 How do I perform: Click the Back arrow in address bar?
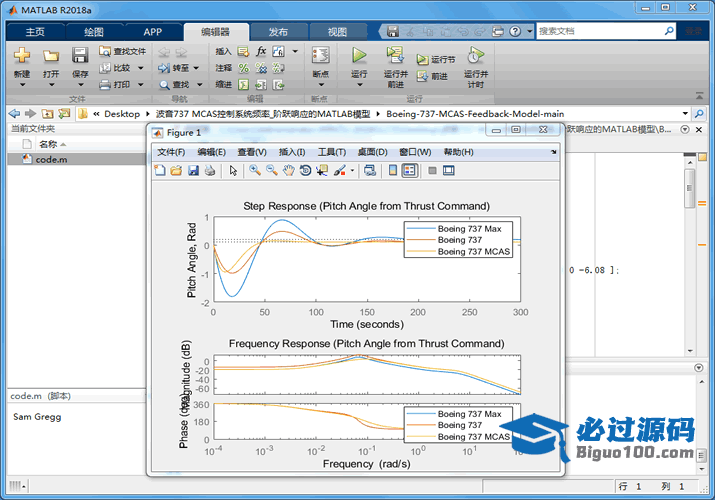14,113
